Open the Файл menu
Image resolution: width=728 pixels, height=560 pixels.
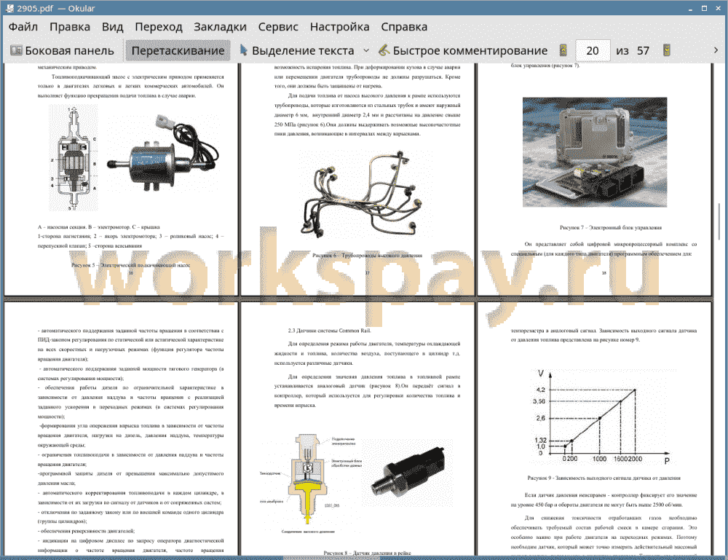pos(23,27)
